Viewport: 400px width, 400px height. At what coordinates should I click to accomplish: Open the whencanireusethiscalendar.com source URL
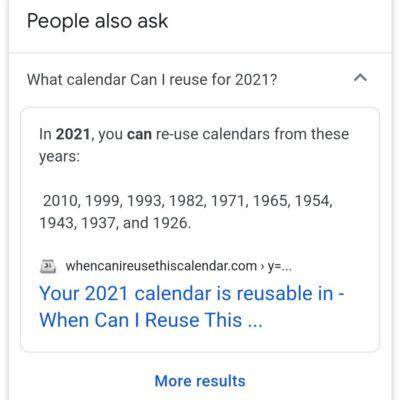pyautogui.click(x=161, y=266)
